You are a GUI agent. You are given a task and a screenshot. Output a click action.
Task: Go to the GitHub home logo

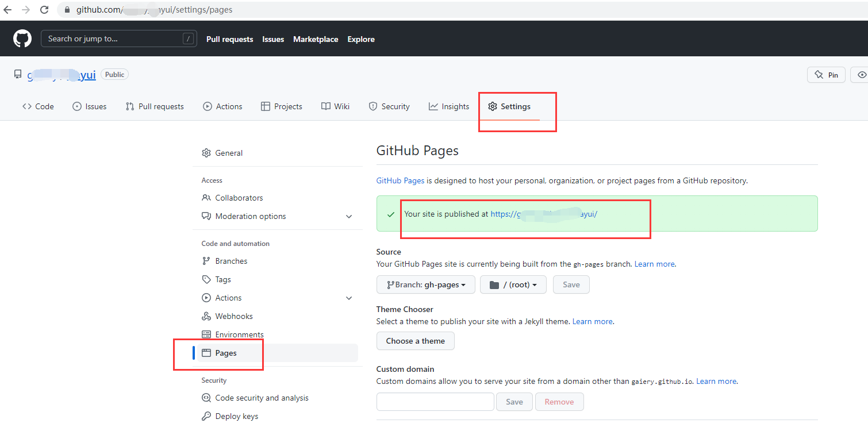point(22,39)
